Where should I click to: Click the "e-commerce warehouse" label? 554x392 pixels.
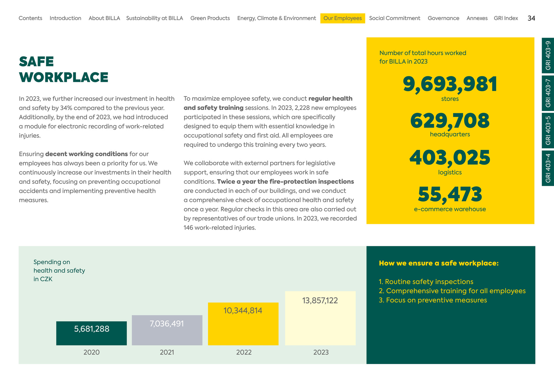pyautogui.click(x=450, y=209)
